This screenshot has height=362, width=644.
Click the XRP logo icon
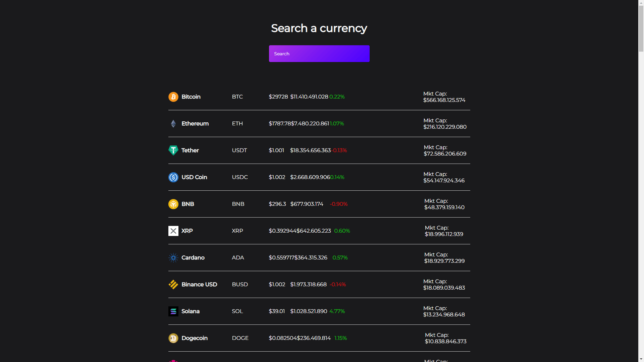point(173,231)
